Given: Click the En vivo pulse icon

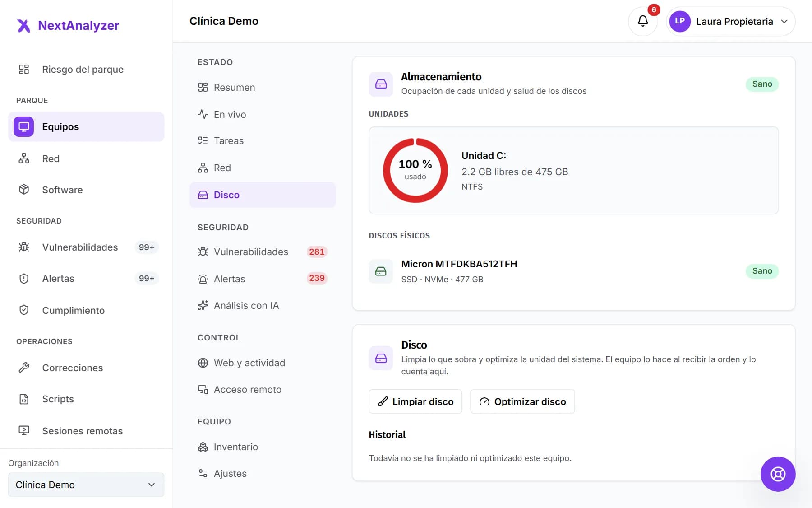Looking at the screenshot, I should (x=203, y=114).
